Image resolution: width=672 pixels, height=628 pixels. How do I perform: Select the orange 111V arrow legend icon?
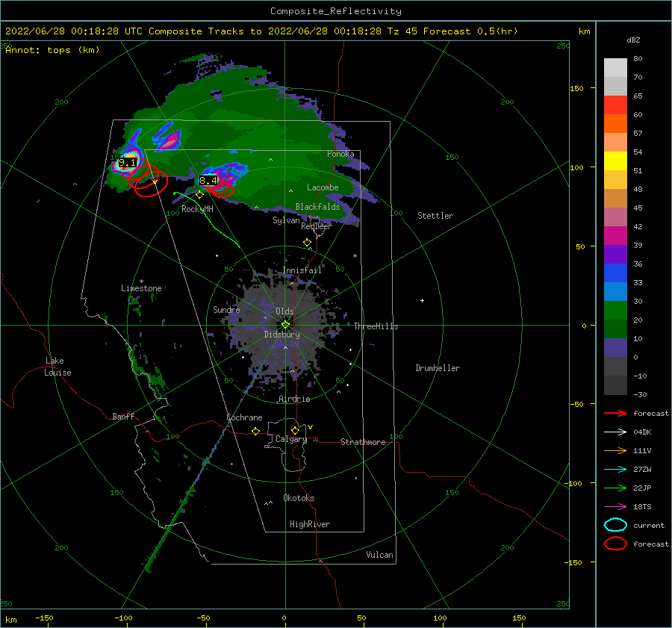[615, 450]
